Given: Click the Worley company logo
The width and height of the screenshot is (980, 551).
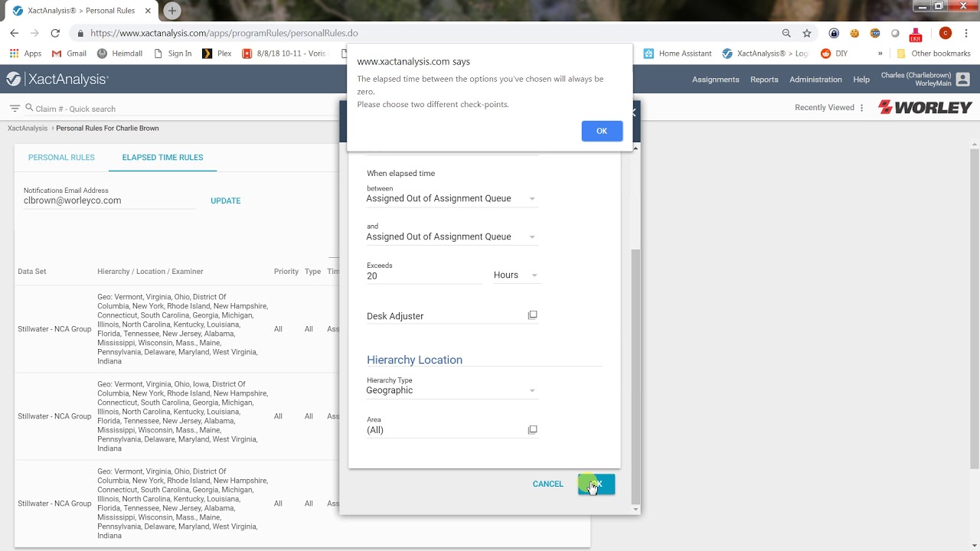Looking at the screenshot, I should (925, 107).
